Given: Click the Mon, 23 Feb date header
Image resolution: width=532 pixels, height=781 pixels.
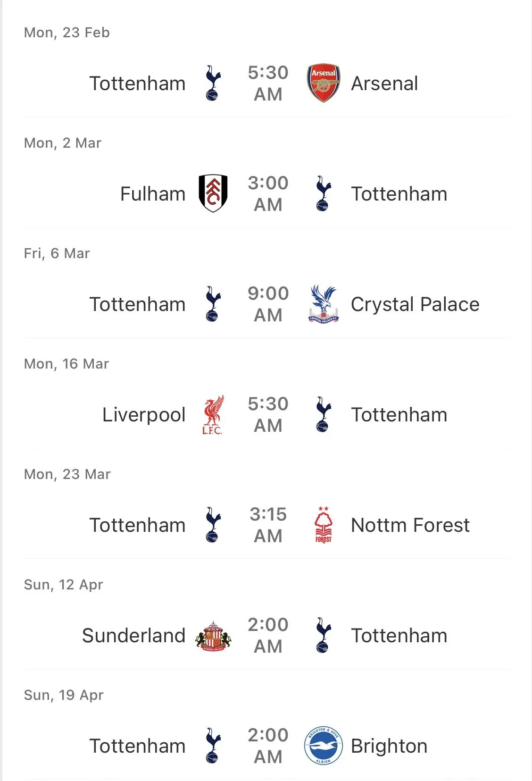Looking at the screenshot, I should point(67,33).
